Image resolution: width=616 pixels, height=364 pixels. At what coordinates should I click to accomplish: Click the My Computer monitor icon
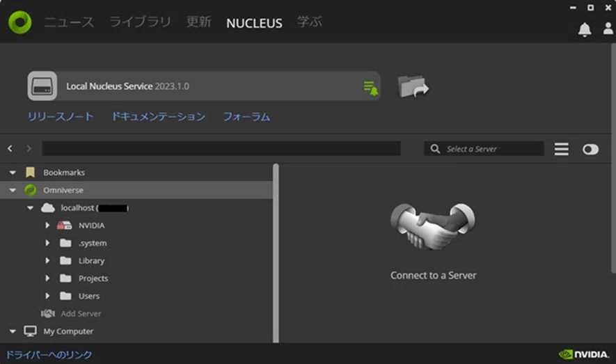tap(30, 331)
